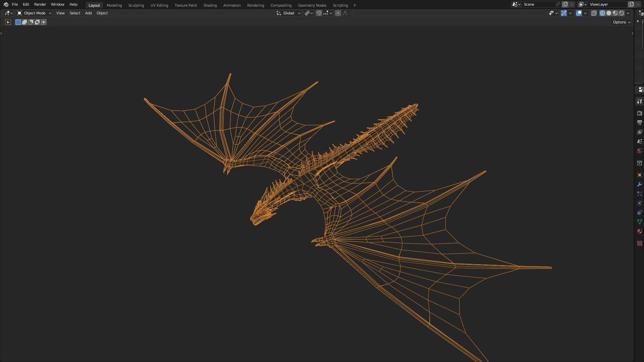
Task: Open the View Layer properties tab
Action: [x=639, y=132]
